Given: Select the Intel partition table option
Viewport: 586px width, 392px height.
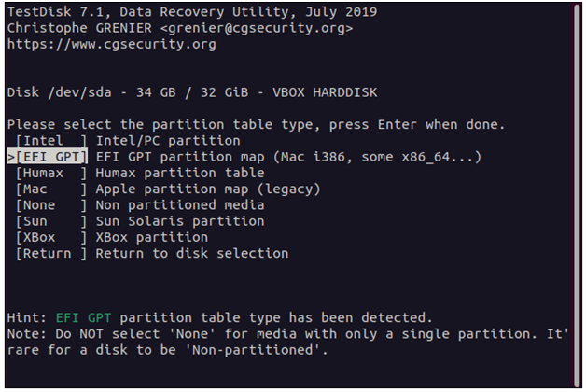Looking at the screenshot, I should pos(51,141).
